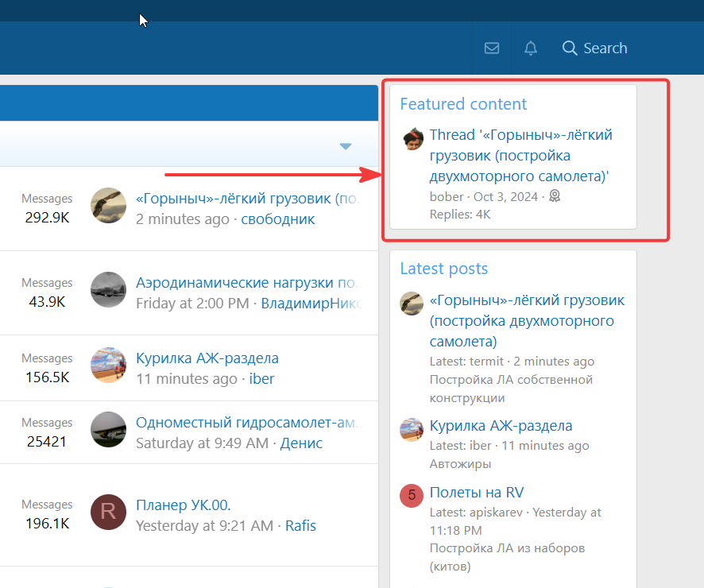The image size is (704, 588).
Task: Open the inbox envelope icon
Action: coord(492,48)
